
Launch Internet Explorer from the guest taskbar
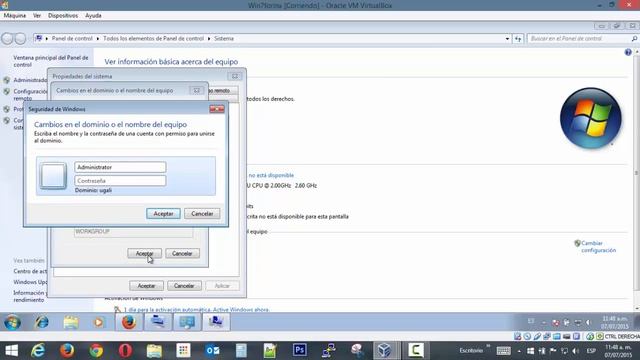point(41,322)
